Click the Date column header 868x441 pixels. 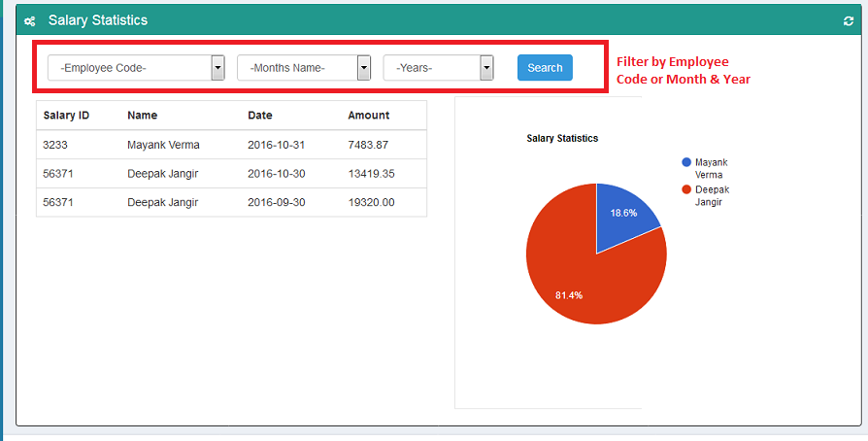pos(260,116)
